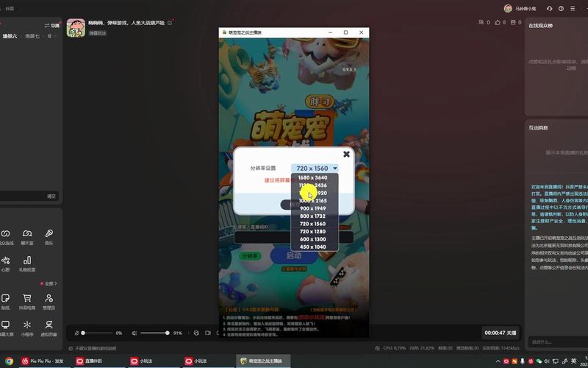
Task: Open the 小程序 mini-program icon
Action: (27, 325)
